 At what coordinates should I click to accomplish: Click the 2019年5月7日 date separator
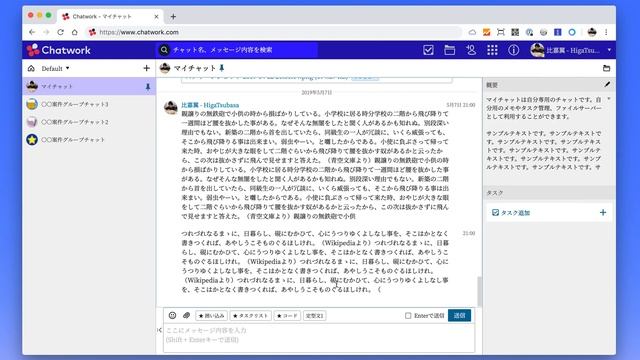tap(316, 93)
